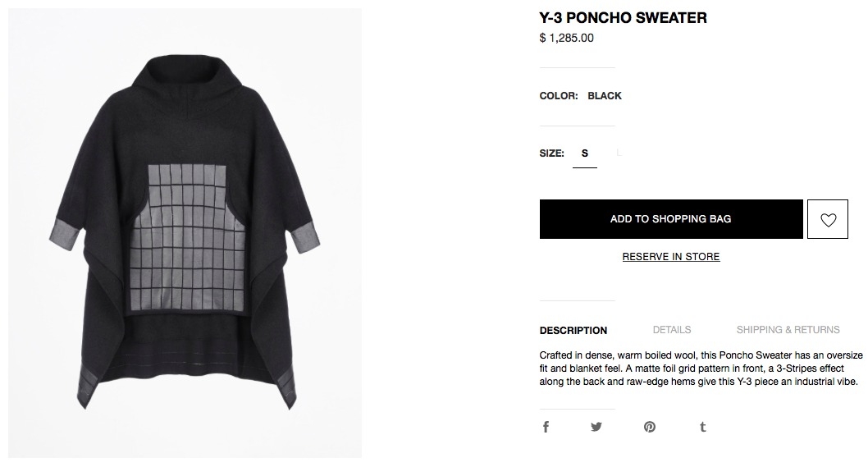This screenshot has height=467, width=868.
Task: Click the COLOR: label
Action: click(559, 96)
